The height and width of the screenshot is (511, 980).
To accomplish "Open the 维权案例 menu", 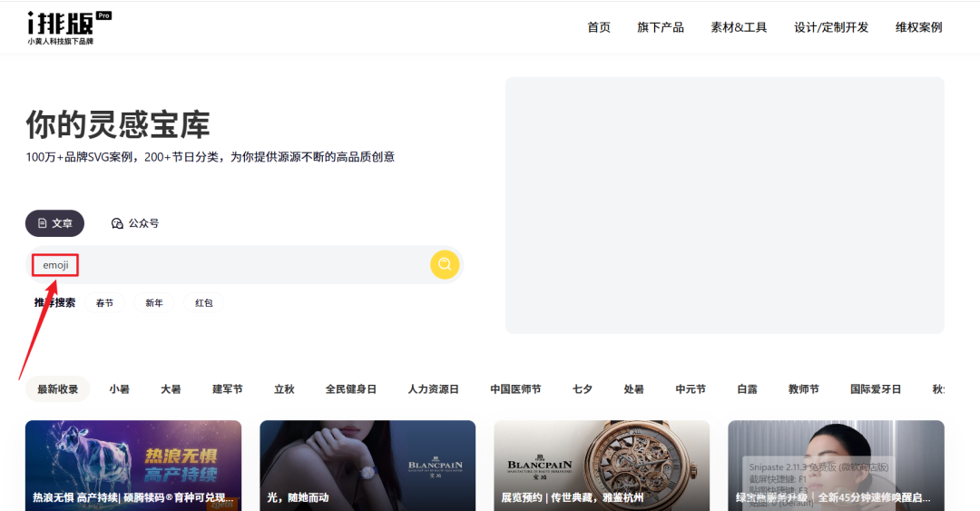I will tap(918, 27).
